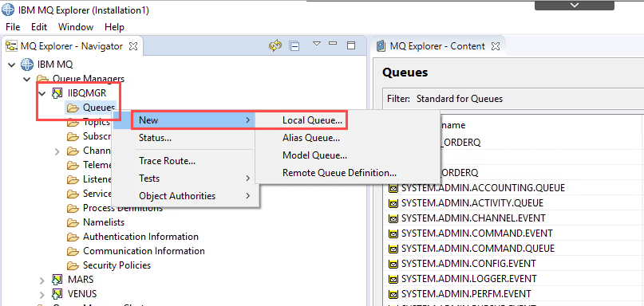Image resolution: width=644 pixels, height=306 pixels.
Task: Open the Window menu
Action: 76,27
